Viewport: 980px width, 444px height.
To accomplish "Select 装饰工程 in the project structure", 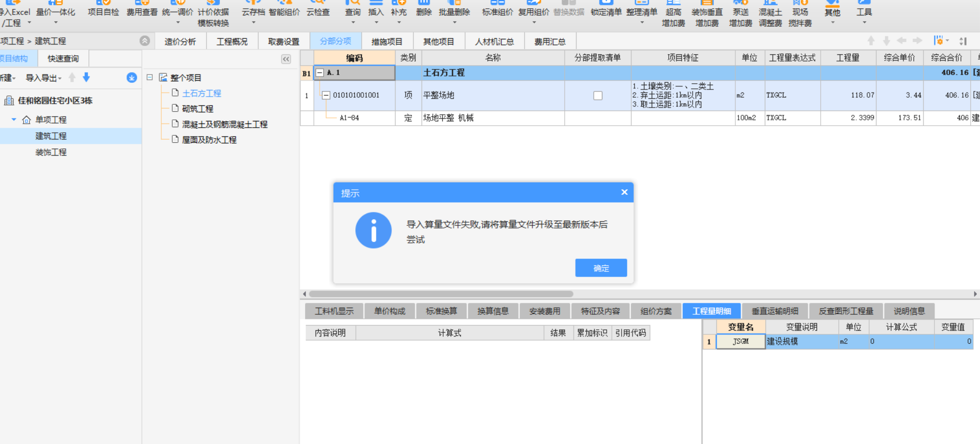I will [51, 152].
